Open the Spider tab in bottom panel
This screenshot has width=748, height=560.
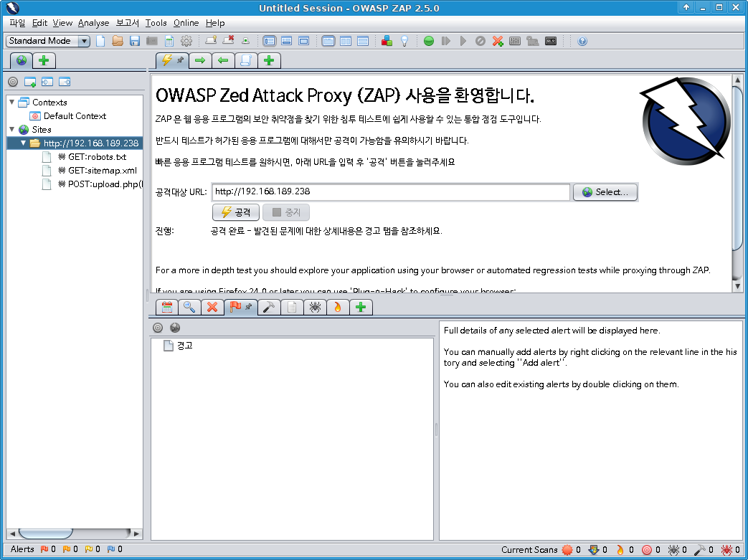tap(315, 307)
